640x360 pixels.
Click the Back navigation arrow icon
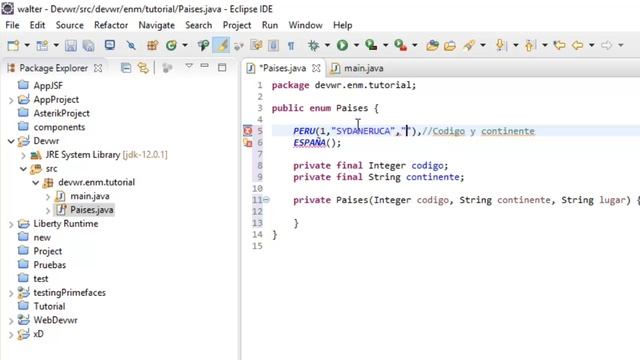pos(578,45)
